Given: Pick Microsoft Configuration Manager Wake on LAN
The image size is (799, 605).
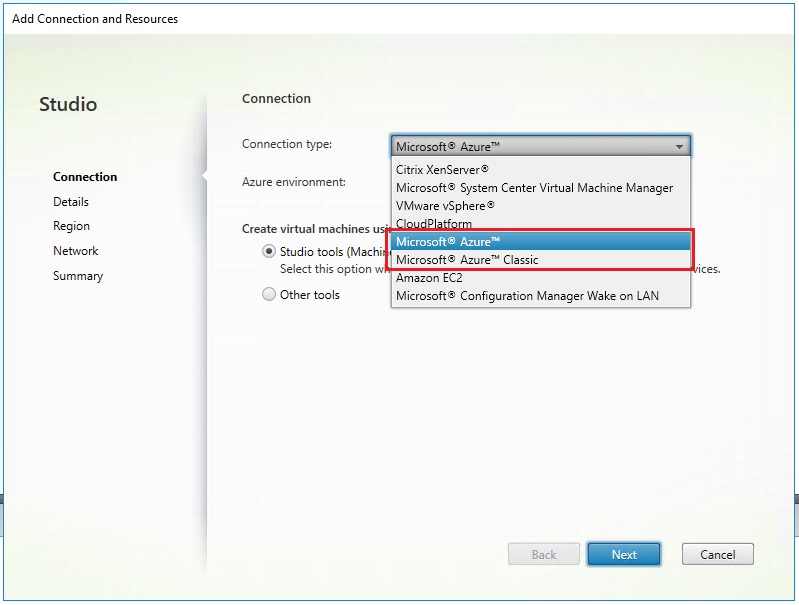Looking at the screenshot, I should coord(527,296).
